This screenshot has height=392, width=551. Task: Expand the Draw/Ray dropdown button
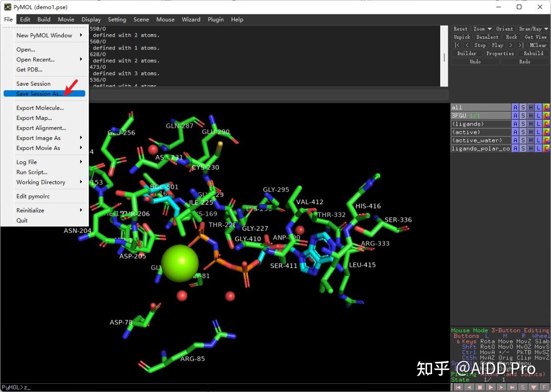[533, 29]
